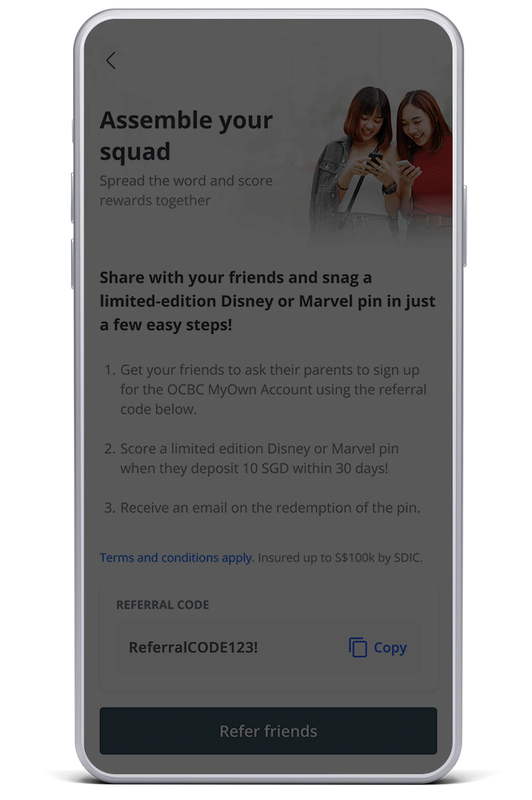532x800 pixels.
Task: Click step 3 about redemption email
Action: pos(263,507)
